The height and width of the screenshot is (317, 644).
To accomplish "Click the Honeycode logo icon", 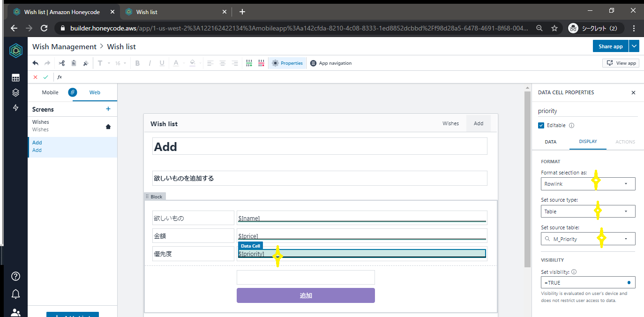I will (x=15, y=51).
